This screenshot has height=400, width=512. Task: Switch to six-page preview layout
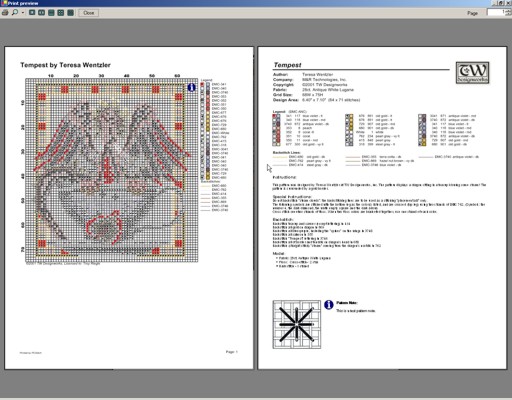[x=70, y=13]
